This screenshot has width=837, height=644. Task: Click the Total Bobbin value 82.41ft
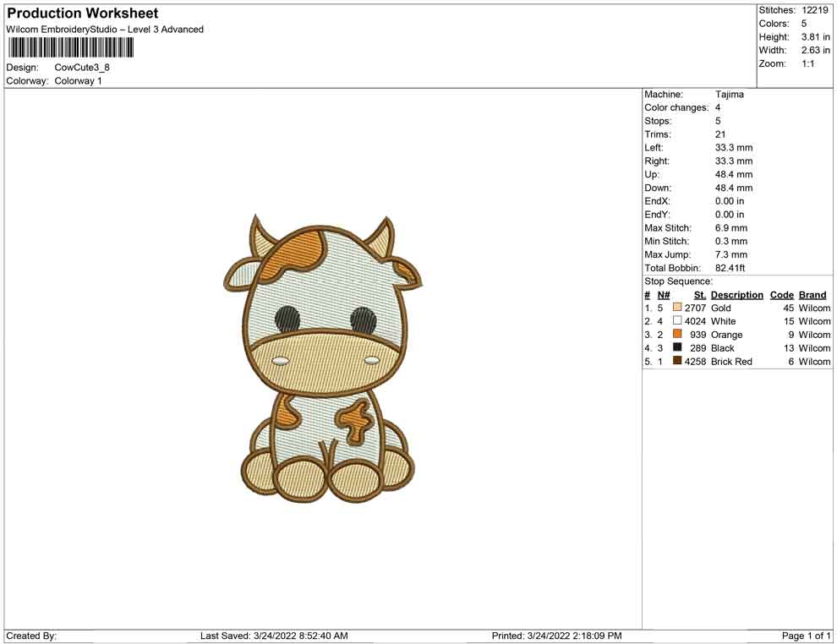click(x=730, y=268)
